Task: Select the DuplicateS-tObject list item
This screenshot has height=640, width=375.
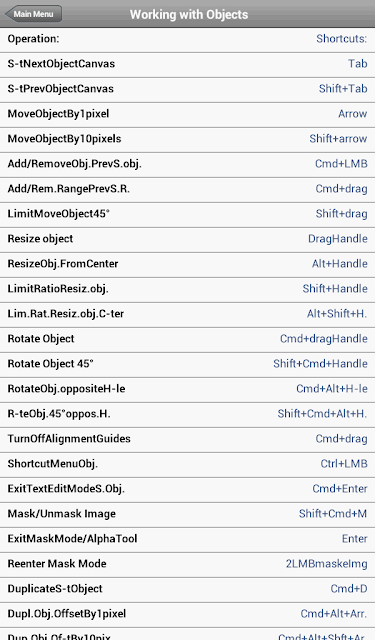Action: coord(187,589)
